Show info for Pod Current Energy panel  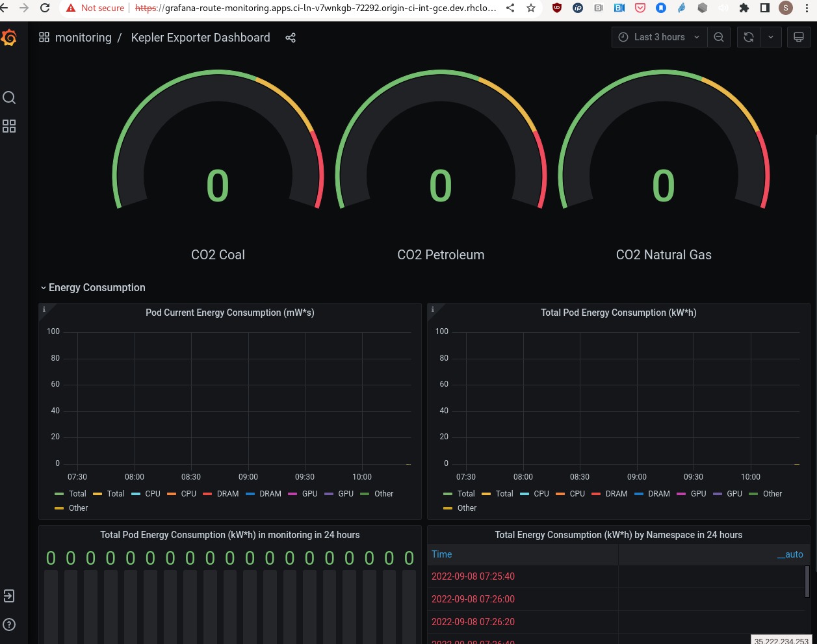(44, 309)
